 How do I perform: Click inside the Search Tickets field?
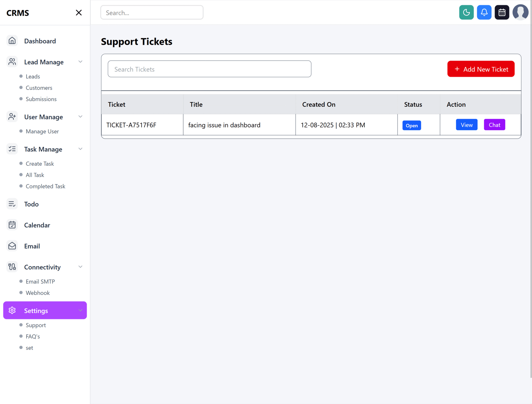209,69
